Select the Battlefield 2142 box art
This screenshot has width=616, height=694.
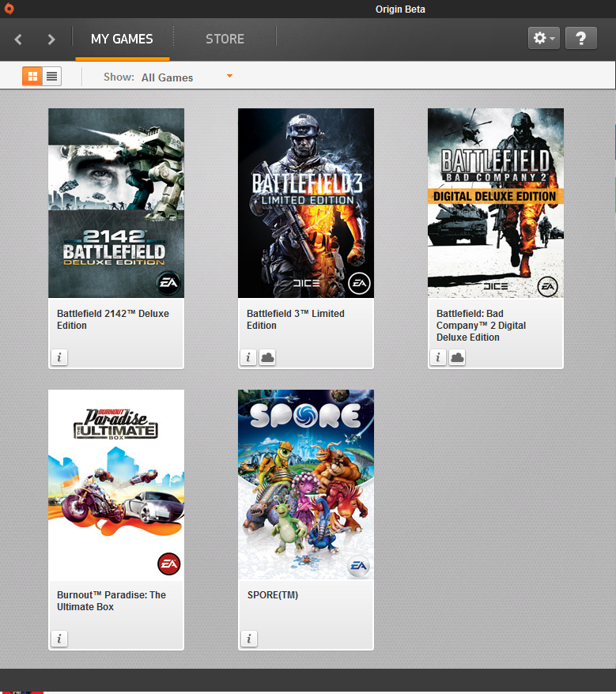pyautogui.click(x=116, y=203)
